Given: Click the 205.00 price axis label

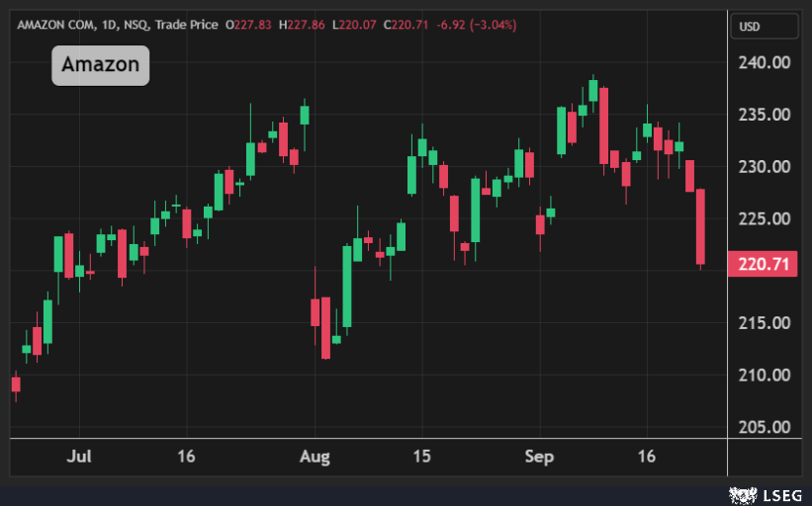Looking at the screenshot, I should click(765, 427).
